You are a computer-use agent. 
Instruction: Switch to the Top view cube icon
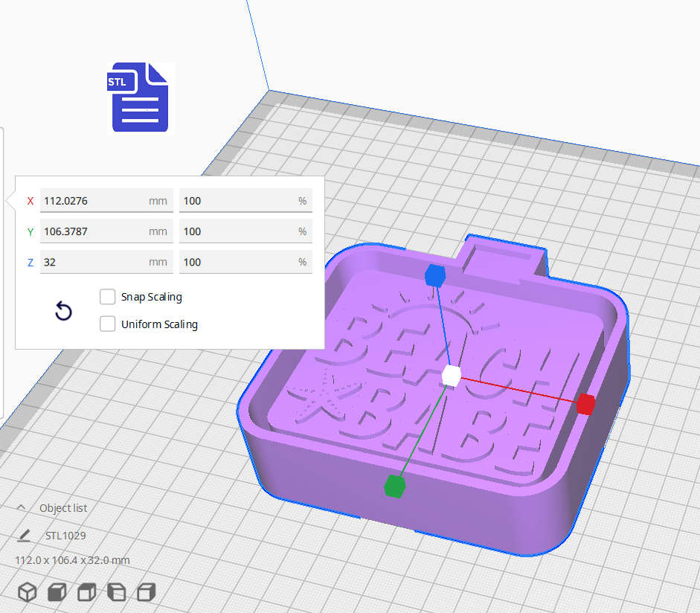pos(86,591)
